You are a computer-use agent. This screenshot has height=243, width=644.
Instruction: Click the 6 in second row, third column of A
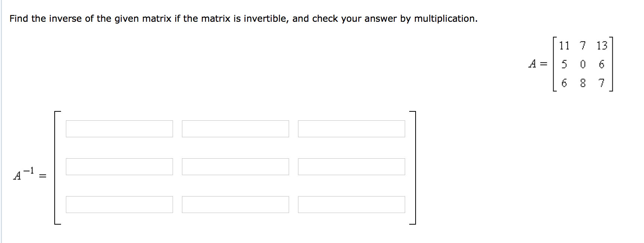click(x=602, y=64)
